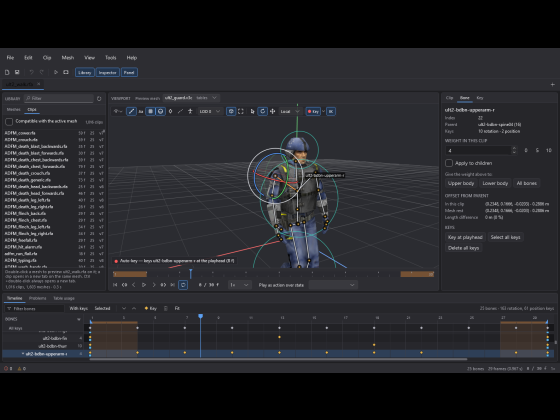This screenshot has height=420, width=560.
Task: Open the Clip menu
Action: pos(47,58)
